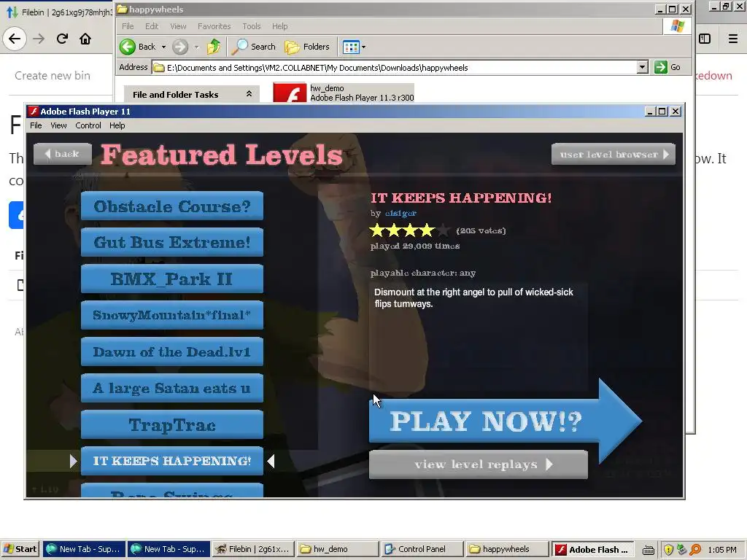Viewport: 747px width, 560px height.
Task: Open the user level browser
Action: click(613, 155)
